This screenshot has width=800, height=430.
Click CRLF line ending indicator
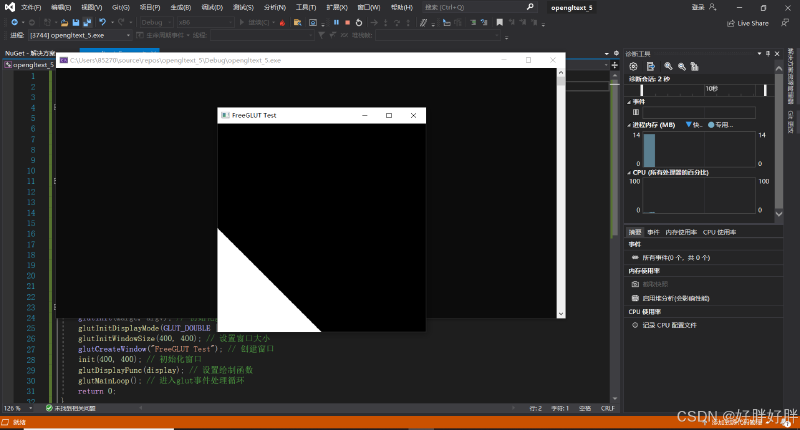[607, 408]
